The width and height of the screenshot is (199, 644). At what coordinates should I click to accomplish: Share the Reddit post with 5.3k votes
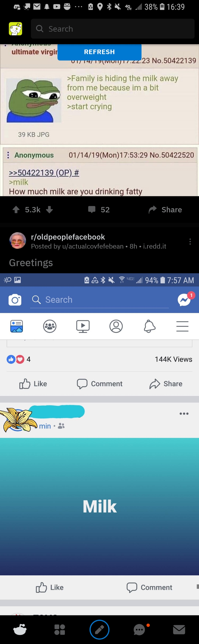[x=165, y=210]
